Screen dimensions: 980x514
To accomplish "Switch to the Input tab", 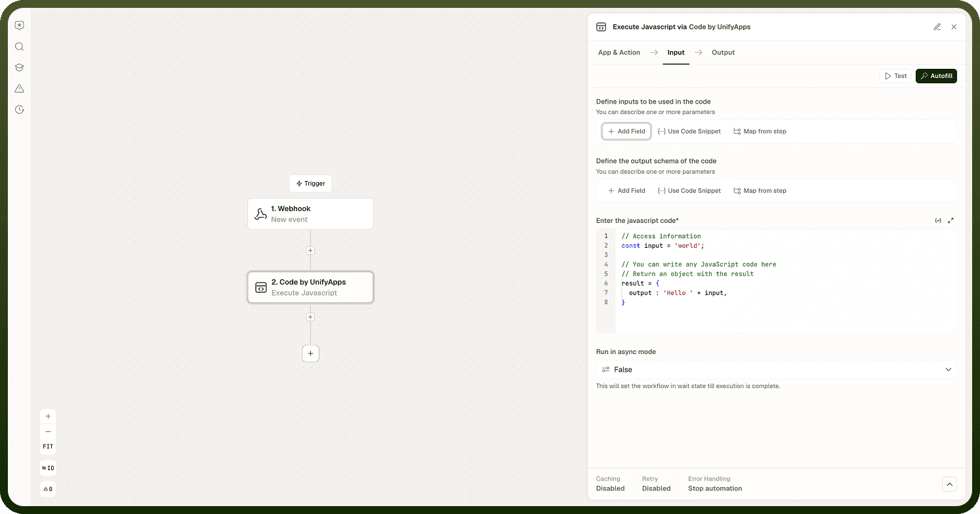I will click(676, 52).
